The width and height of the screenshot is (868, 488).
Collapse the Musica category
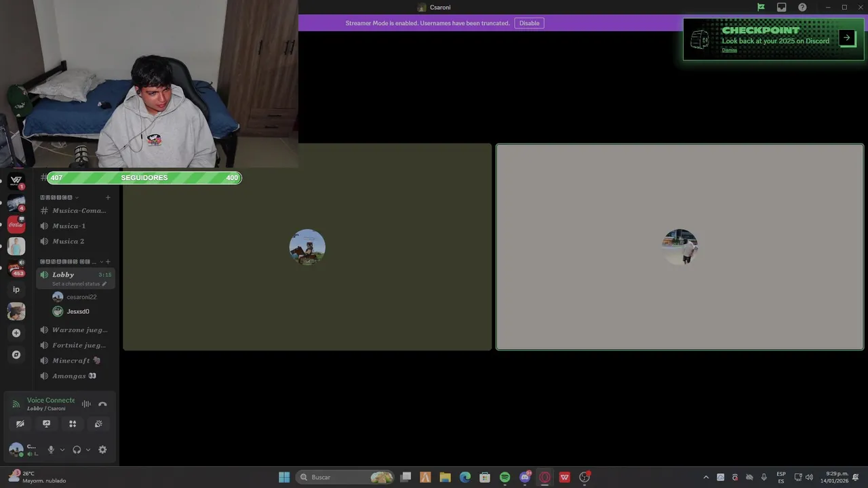tap(60, 197)
